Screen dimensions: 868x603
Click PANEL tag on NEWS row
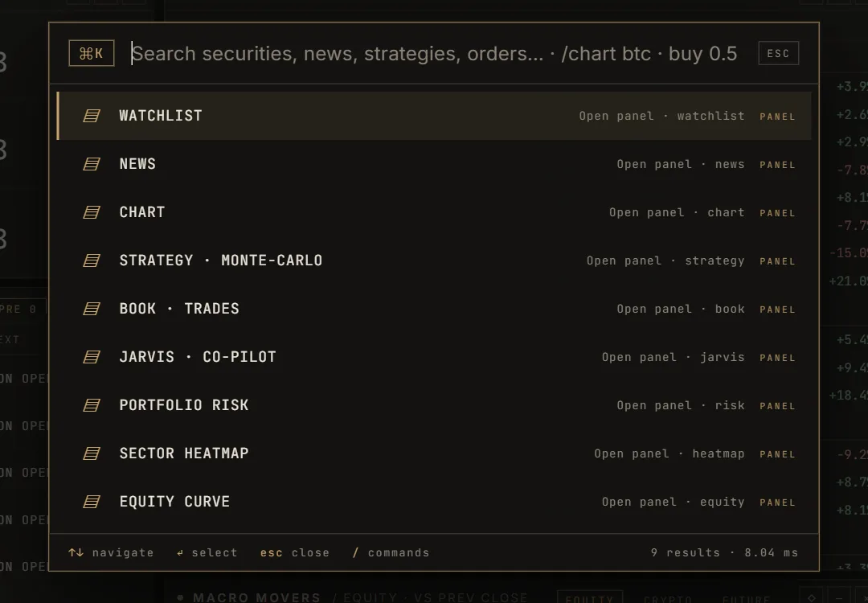pos(778,165)
